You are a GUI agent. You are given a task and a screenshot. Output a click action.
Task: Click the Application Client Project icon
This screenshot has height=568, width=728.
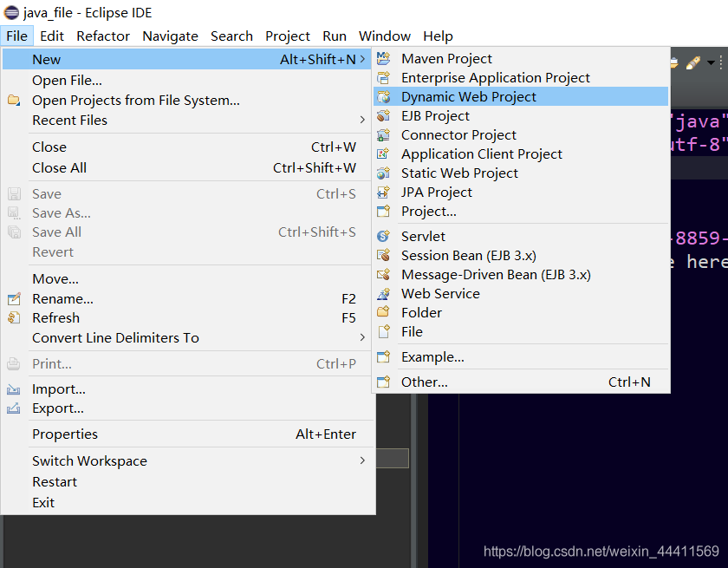383,153
